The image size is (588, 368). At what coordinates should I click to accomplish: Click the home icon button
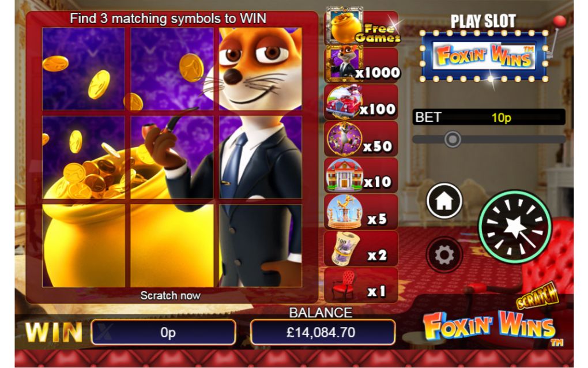[444, 201]
